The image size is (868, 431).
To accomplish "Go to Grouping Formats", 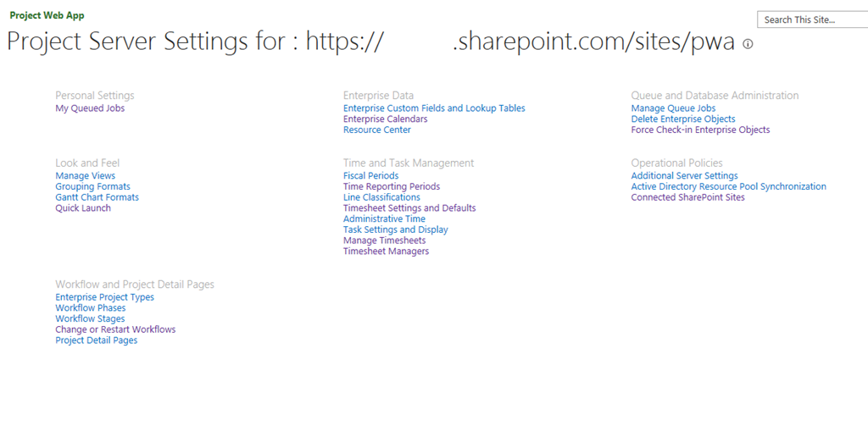I will pos(93,186).
